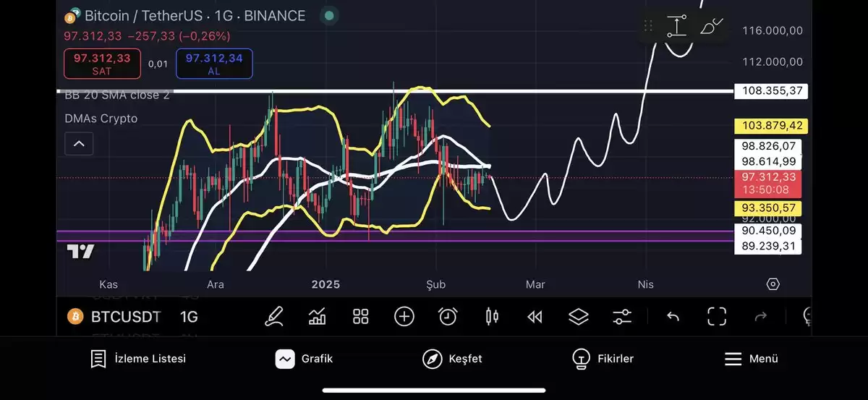This screenshot has width=868, height=400.
Task: Open the Menü tab
Action: [x=751, y=359]
